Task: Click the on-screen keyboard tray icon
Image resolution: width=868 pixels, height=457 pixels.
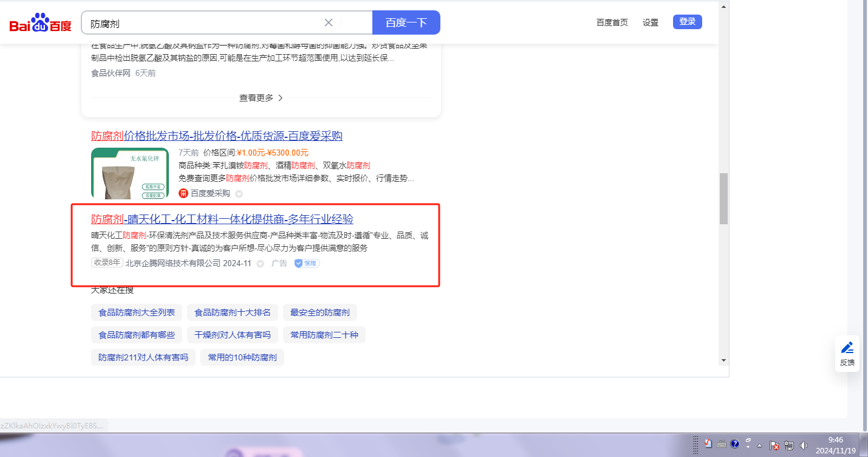Action: (x=721, y=444)
